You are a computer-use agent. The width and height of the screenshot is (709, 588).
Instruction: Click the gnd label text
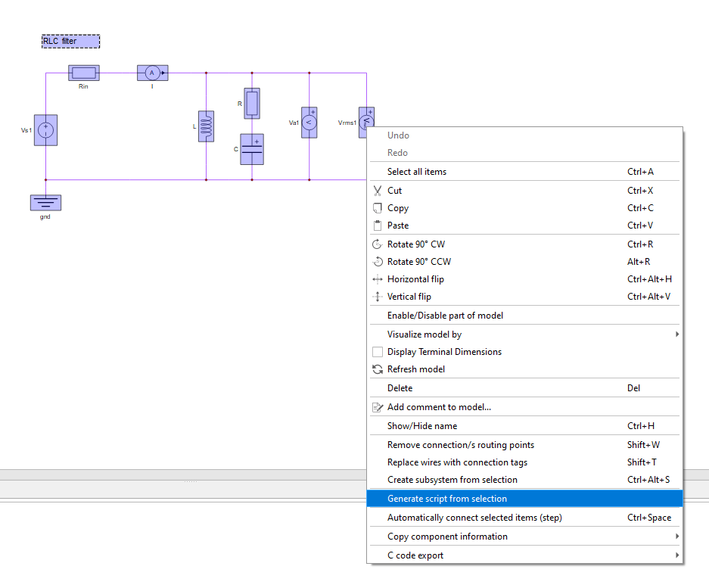coord(45,216)
